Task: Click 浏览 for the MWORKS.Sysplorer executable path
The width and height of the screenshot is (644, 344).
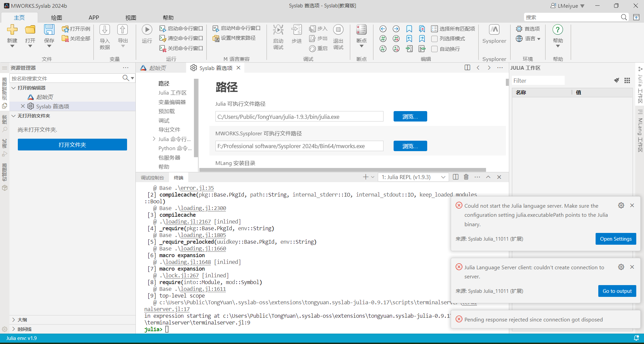Action: click(410, 146)
